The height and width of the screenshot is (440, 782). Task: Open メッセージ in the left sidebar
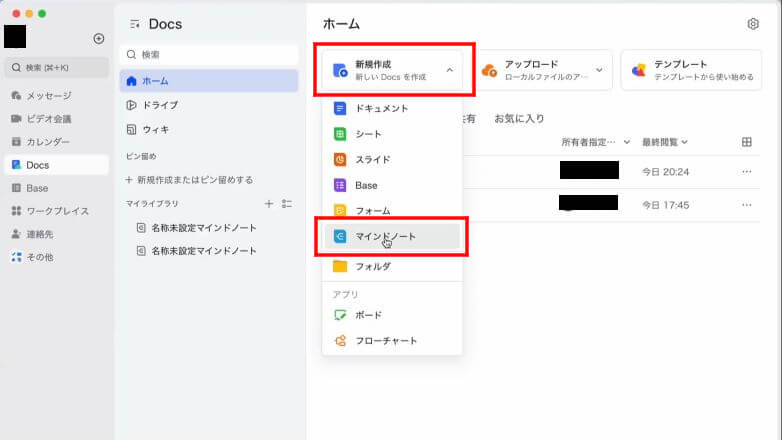click(x=56, y=95)
